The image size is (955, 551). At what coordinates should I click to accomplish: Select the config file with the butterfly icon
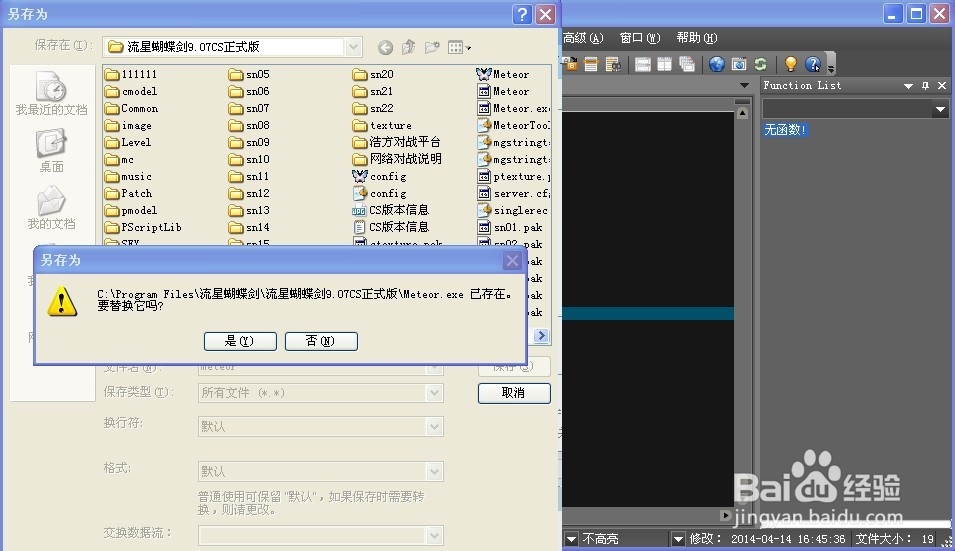379,177
